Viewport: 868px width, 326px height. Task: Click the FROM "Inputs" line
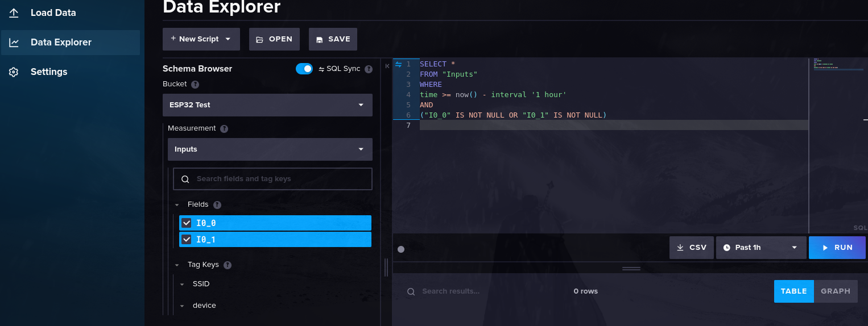[449, 74]
